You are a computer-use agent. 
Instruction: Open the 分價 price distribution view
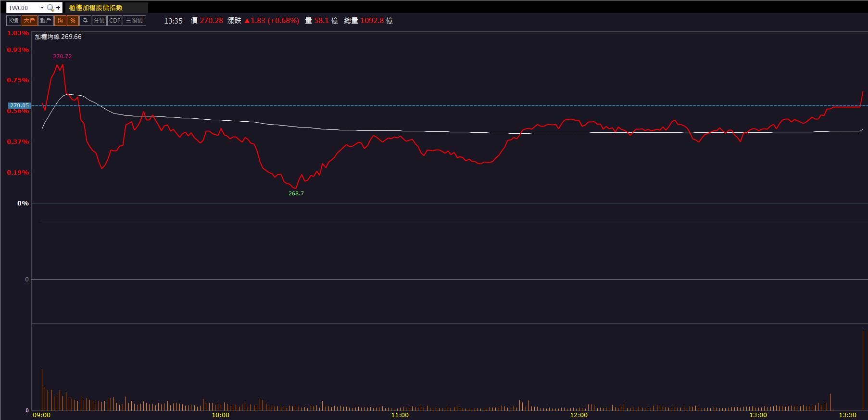[x=99, y=21]
